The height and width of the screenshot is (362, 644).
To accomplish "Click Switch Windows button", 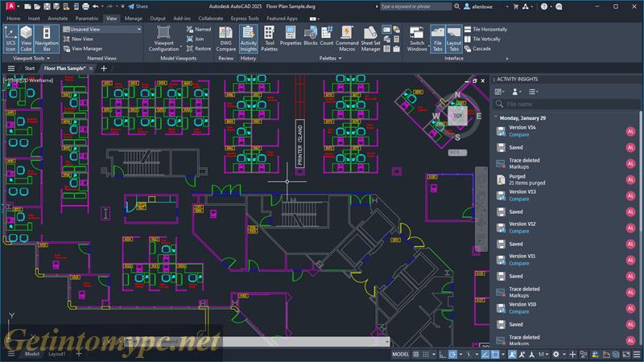I will [x=416, y=39].
